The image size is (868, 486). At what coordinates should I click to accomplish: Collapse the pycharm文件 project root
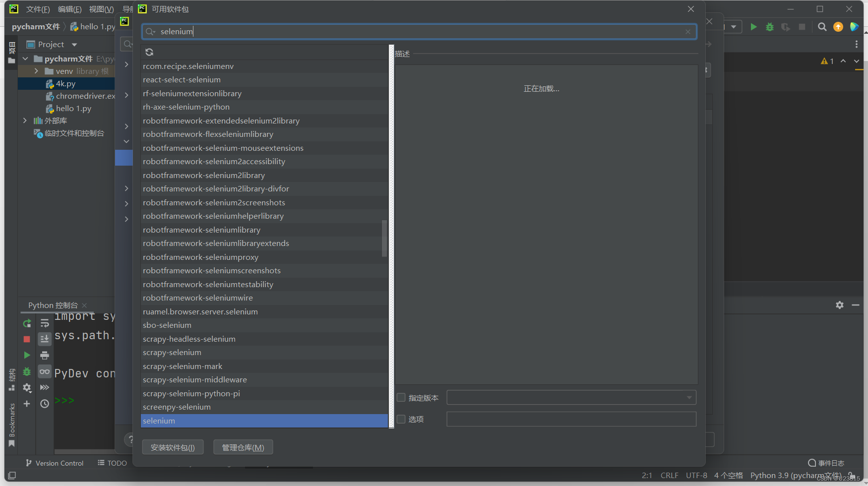point(25,59)
